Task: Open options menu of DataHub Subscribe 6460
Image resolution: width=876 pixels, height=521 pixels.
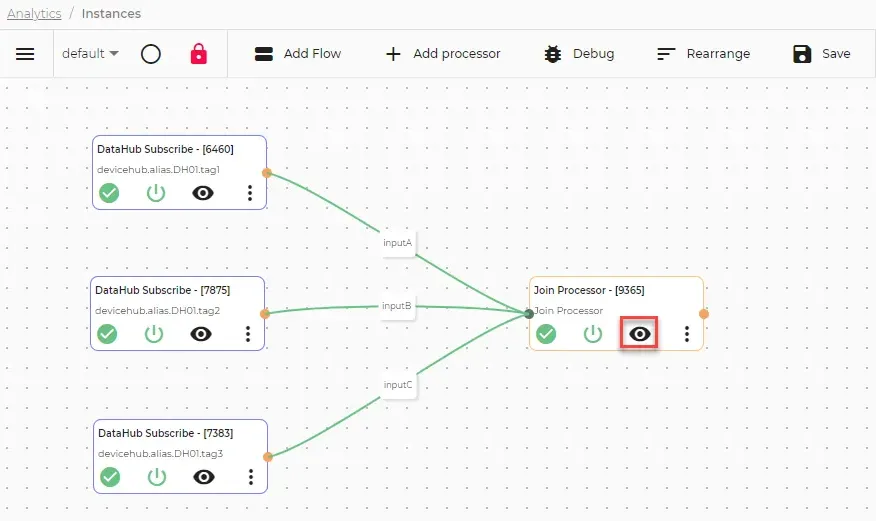Action: point(250,193)
